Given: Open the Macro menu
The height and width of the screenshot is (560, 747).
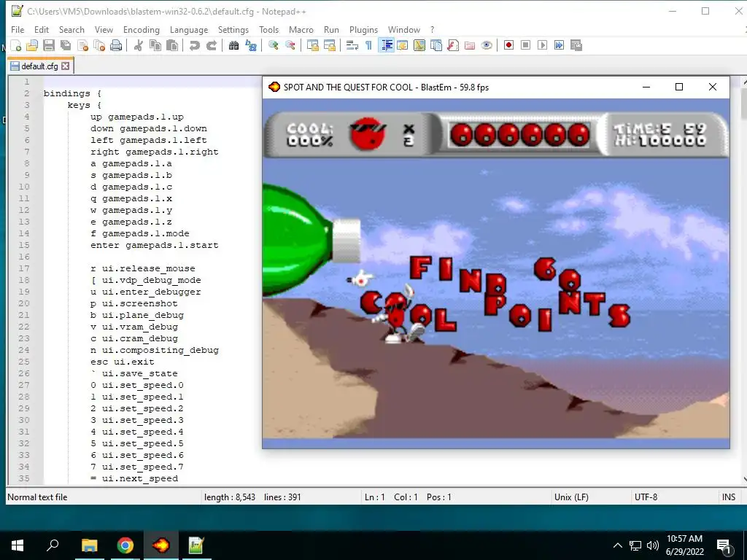Looking at the screenshot, I should tap(301, 29).
